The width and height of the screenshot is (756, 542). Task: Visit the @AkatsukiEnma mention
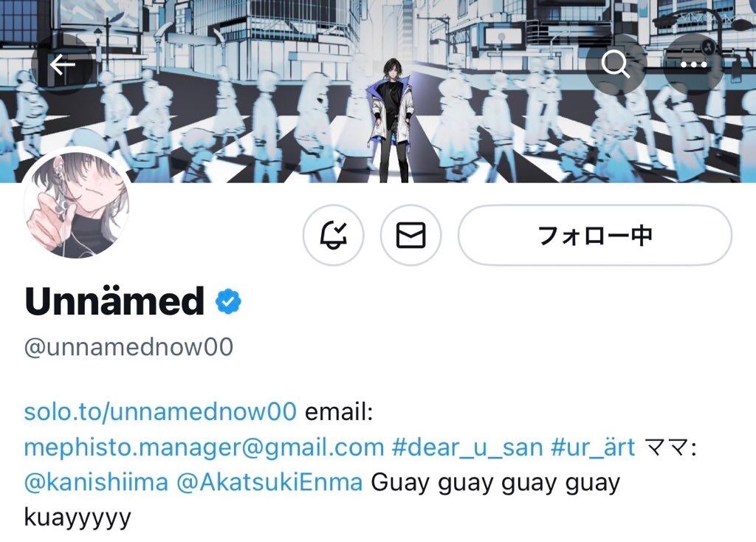coord(269,482)
